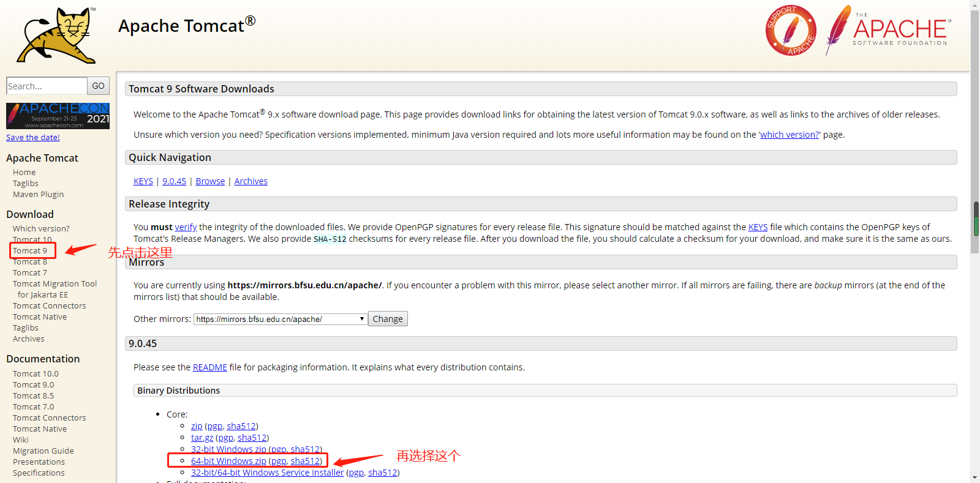This screenshot has width=980, height=483.
Task: Download the 32-bit Windows zip
Action: (x=228, y=449)
